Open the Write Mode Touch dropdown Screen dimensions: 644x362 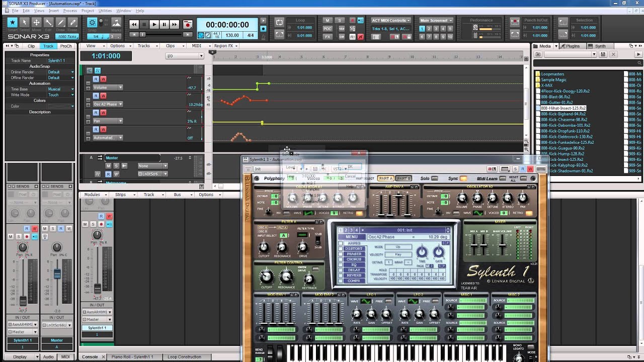pos(61,95)
